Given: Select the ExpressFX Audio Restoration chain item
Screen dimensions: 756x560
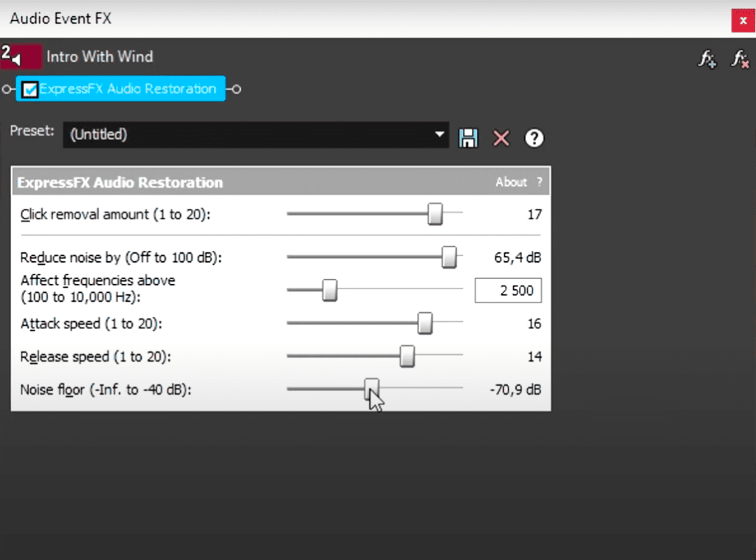Looking at the screenshot, I should point(120,89).
